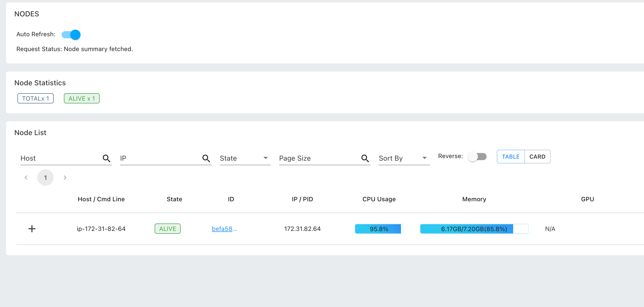Click the Memory column header
Image resolution: width=644 pixels, height=307 pixels.
[x=474, y=199]
